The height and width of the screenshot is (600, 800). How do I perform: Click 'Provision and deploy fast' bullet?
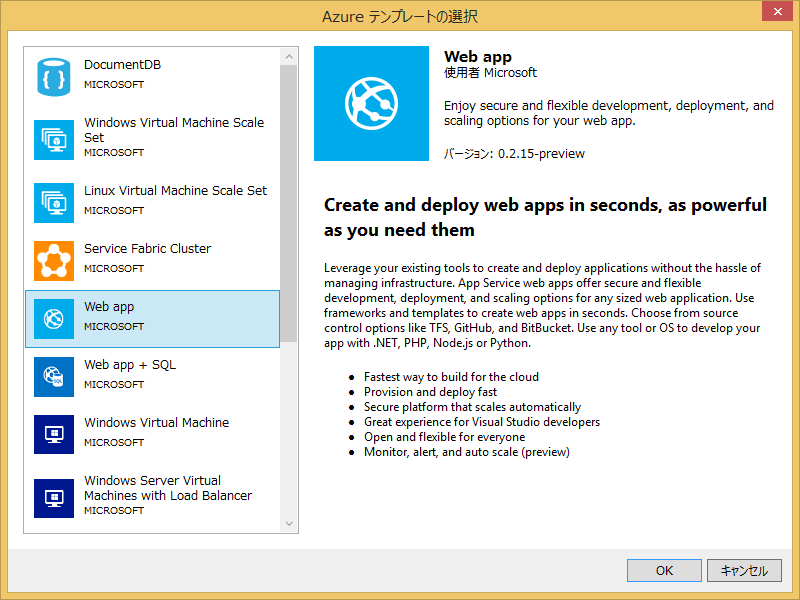coord(430,392)
